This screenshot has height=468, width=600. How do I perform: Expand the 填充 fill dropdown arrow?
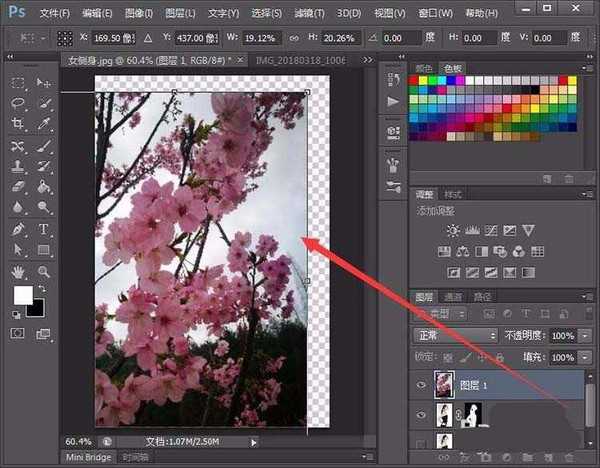pos(584,357)
